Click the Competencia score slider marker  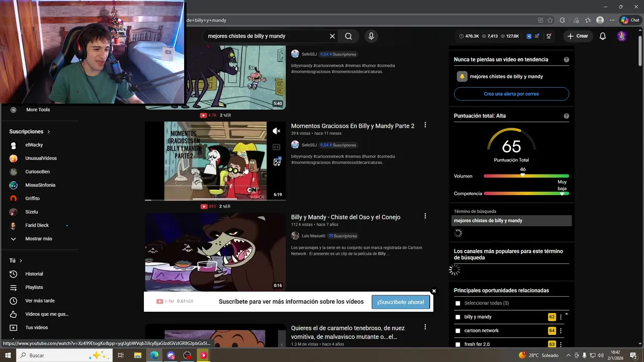(x=562, y=194)
